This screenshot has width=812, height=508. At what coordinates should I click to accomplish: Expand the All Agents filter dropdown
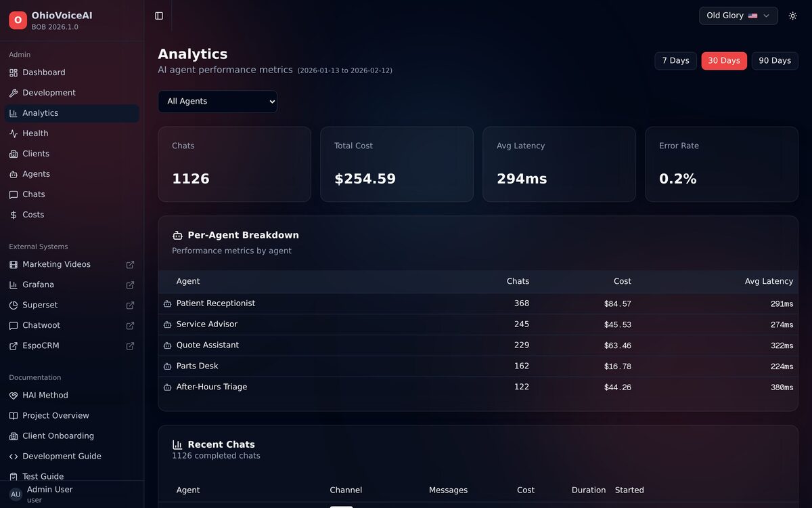(217, 102)
